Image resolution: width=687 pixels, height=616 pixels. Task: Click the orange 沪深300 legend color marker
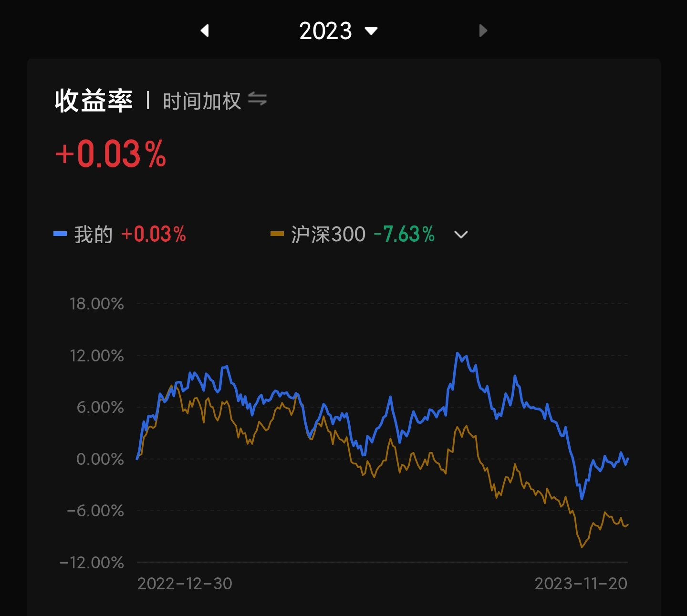pyautogui.click(x=277, y=234)
